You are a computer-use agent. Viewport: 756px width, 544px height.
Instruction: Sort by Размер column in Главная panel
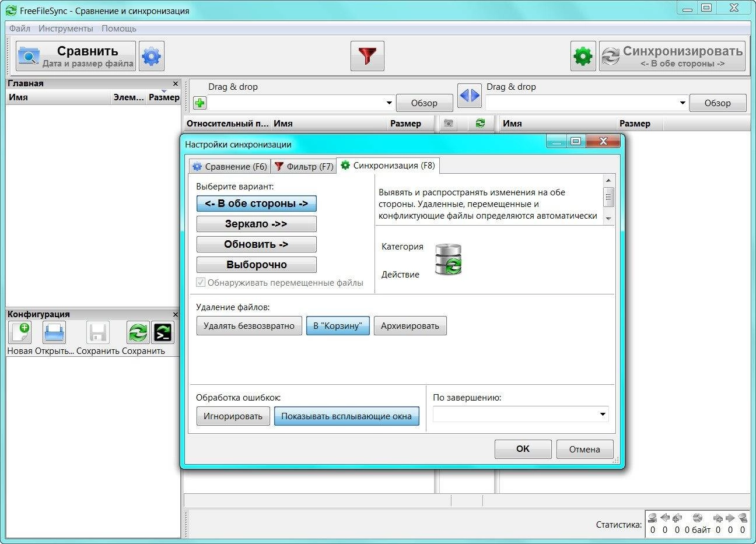[x=164, y=97]
